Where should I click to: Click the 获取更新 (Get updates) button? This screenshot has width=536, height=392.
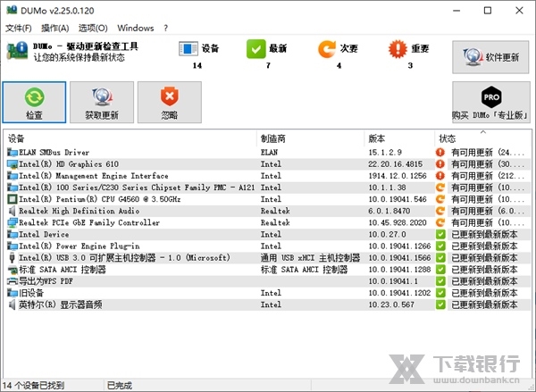point(101,104)
